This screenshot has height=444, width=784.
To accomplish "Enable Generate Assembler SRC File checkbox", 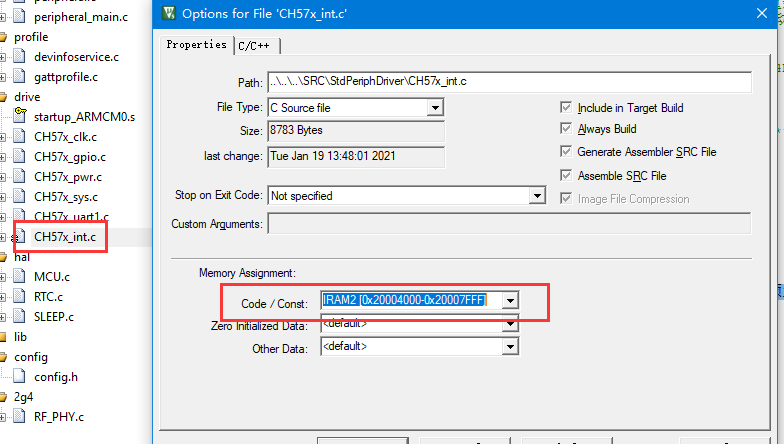I will pyautogui.click(x=567, y=152).
